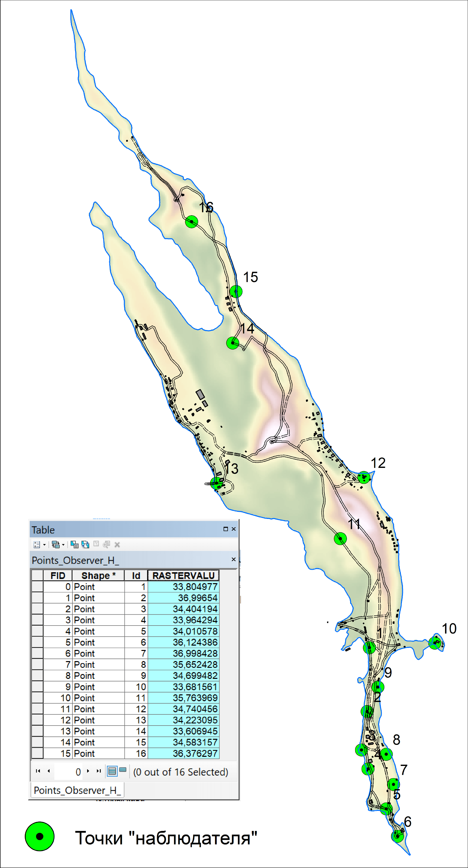This screenshot has width=468, height=868.
Task: Maximize the Table window panel
Action: tap(226, 529)
